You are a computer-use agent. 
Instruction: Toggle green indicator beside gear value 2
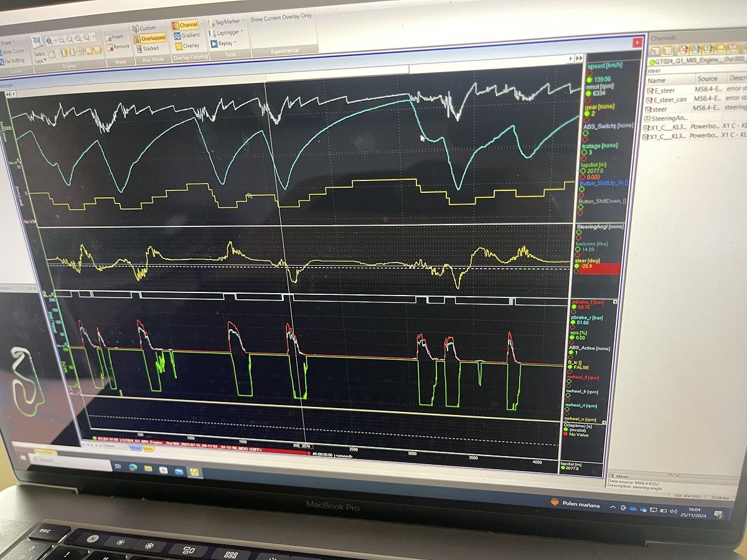coord(588,114)
